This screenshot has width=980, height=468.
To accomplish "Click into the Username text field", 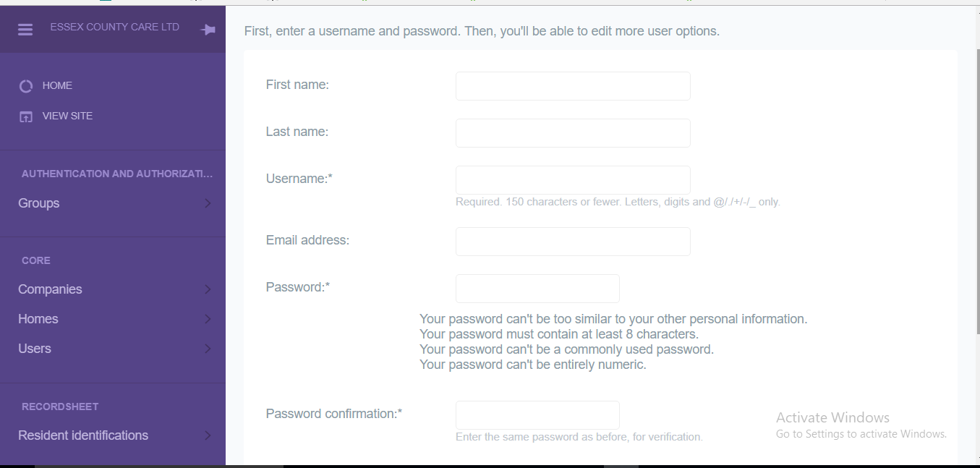I will (573, 180).
